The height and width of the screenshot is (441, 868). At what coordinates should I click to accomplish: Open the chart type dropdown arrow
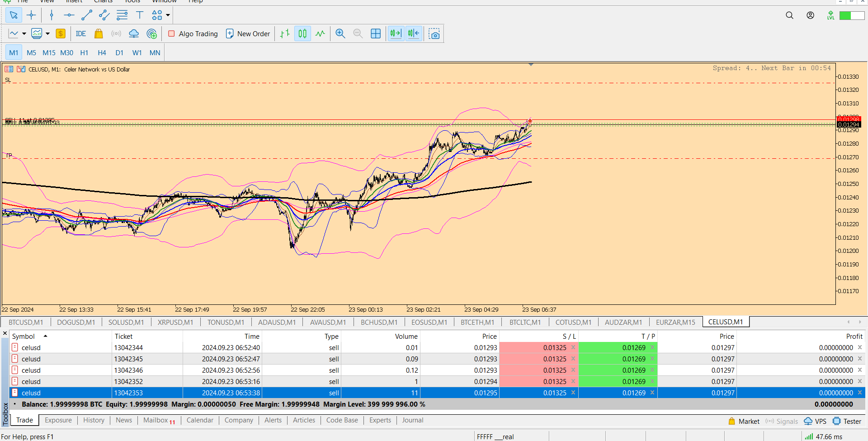point(24,34)
